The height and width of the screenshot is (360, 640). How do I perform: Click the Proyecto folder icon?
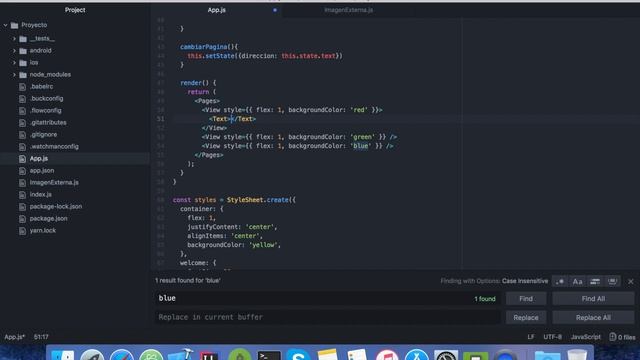(x=15, y=25)
